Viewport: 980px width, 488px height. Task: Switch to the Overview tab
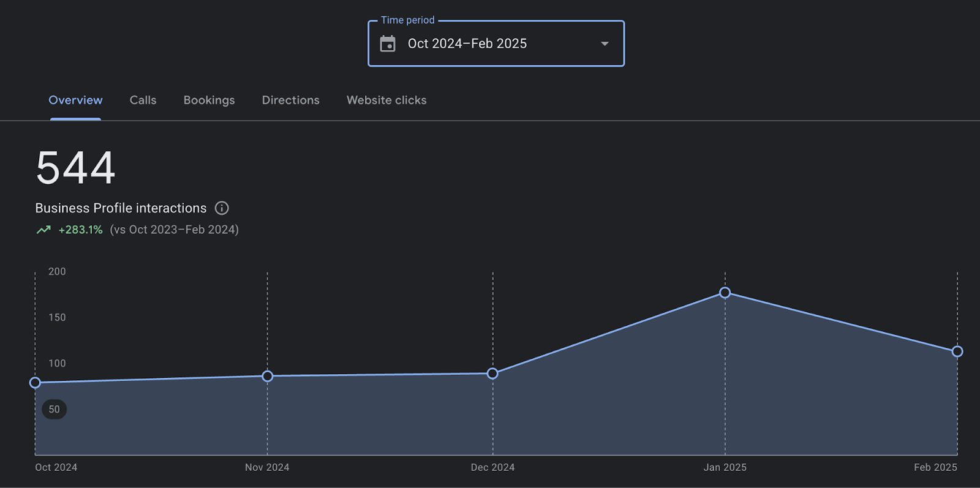pyautogui.click(x=75, y=100)
